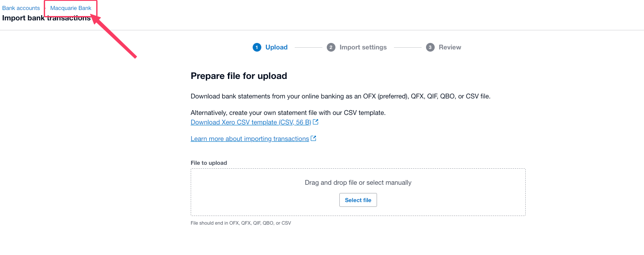Open Learn more about importing transactions

250,139
